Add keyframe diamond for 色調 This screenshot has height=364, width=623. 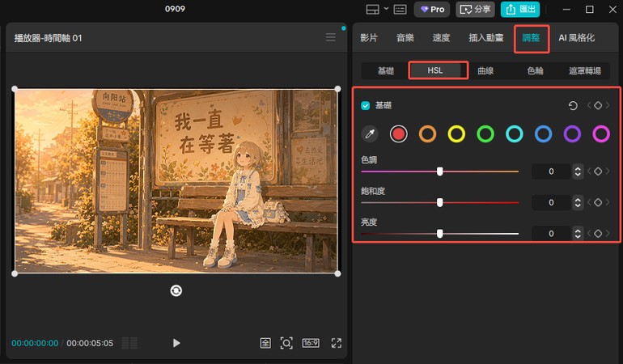[x=598, y=171]
